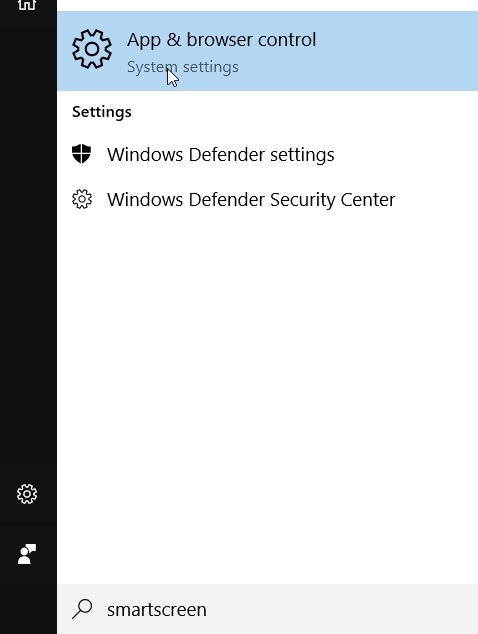Screen dimensions: 478x634
Task: Click the System settings subtitle text
Action: tap(183, 67)
